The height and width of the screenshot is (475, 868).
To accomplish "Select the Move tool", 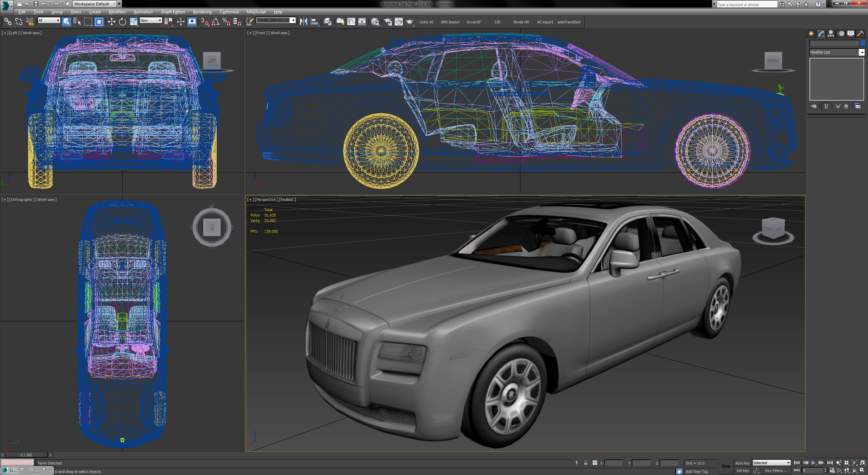I will pos(112,22).
